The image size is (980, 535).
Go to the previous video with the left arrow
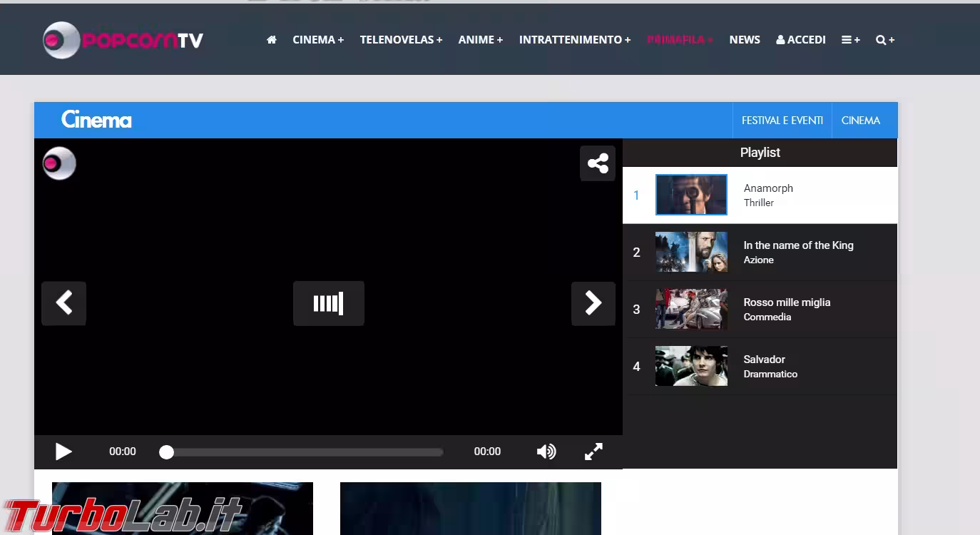(x=64, y=303)
